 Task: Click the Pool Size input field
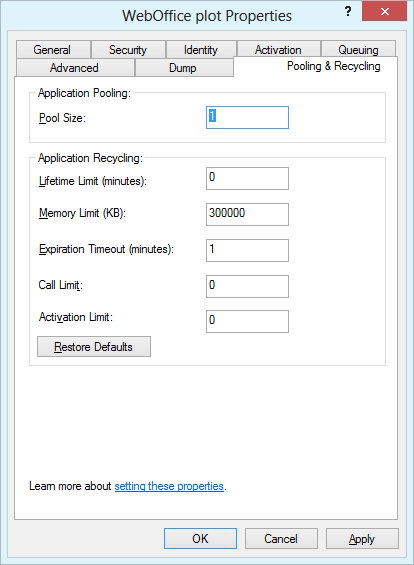point(247,117)
